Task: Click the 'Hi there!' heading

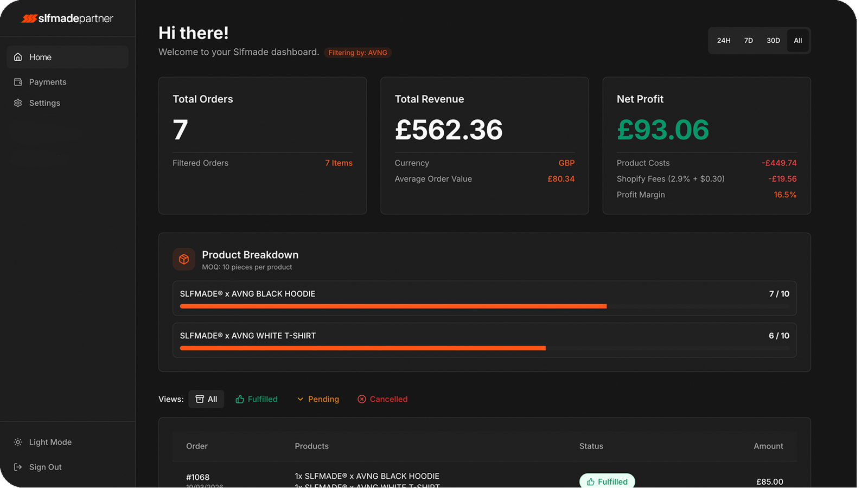Action: 194,33
